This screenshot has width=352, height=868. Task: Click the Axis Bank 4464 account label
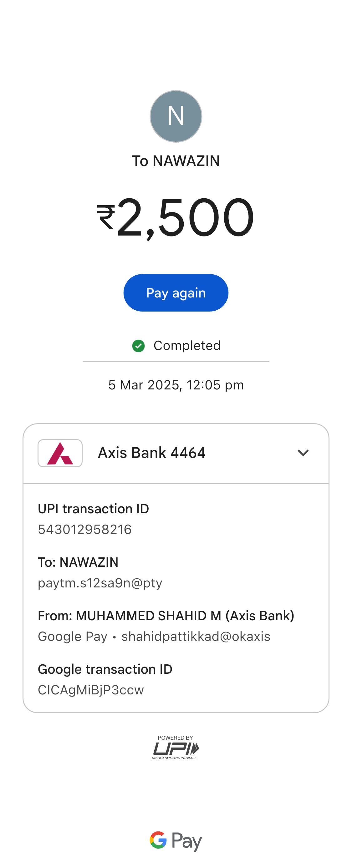151,453
